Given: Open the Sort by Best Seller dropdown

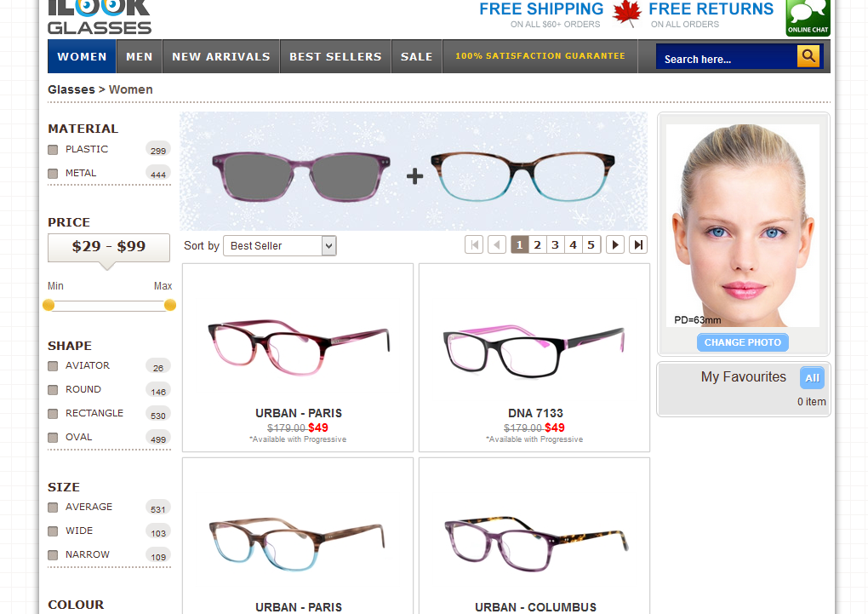Looking at the screenshot, I should coord(280,246).
